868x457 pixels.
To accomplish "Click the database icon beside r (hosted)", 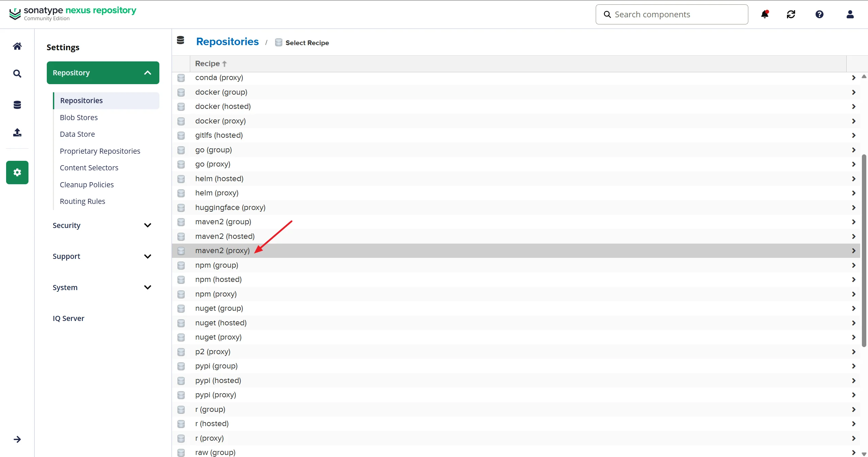I will point(181,424).
